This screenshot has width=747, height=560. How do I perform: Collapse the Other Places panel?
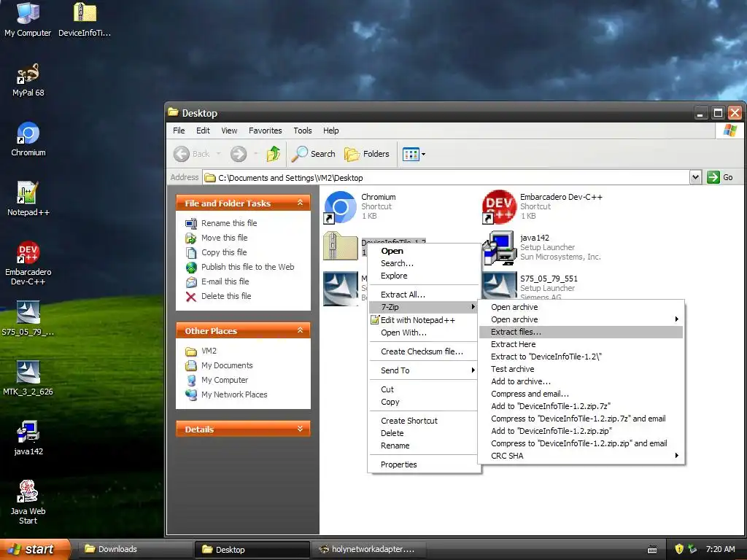[x=300, y=330]
